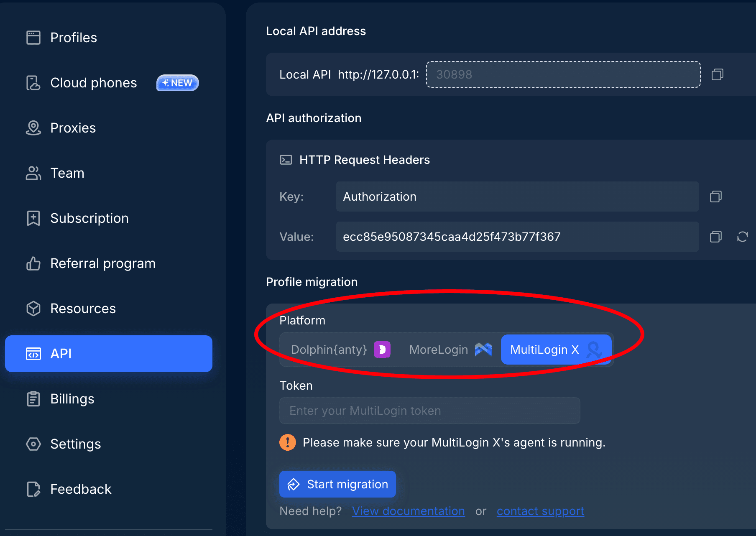This screenshot has height=536, width=756.
Task: Copy the Authorization key value
Action: pyautogui.click(x=715, y=197)
